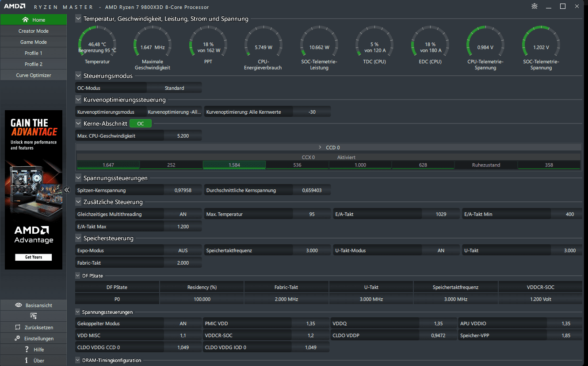Click the eye icon beside Basisansicht

[x=19, y=305]
